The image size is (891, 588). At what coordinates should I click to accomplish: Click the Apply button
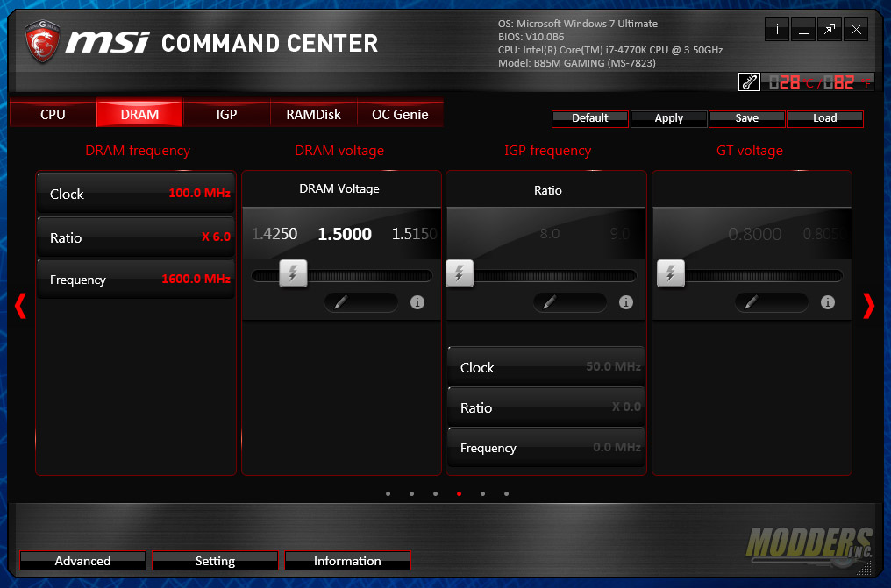(x=669, y=118)
